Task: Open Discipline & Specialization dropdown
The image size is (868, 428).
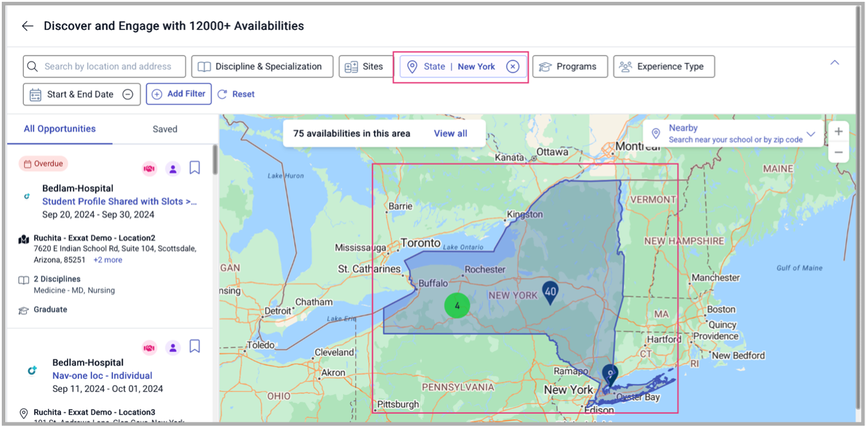Action: coord(262,66)
